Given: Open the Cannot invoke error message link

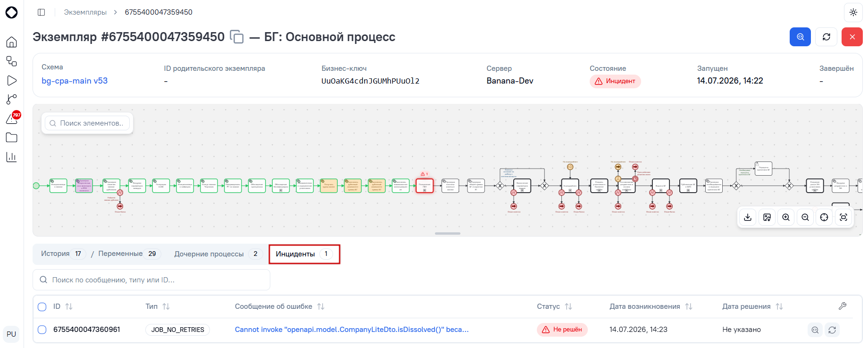Looking at the screenshot, I should (x=352, y=330).
